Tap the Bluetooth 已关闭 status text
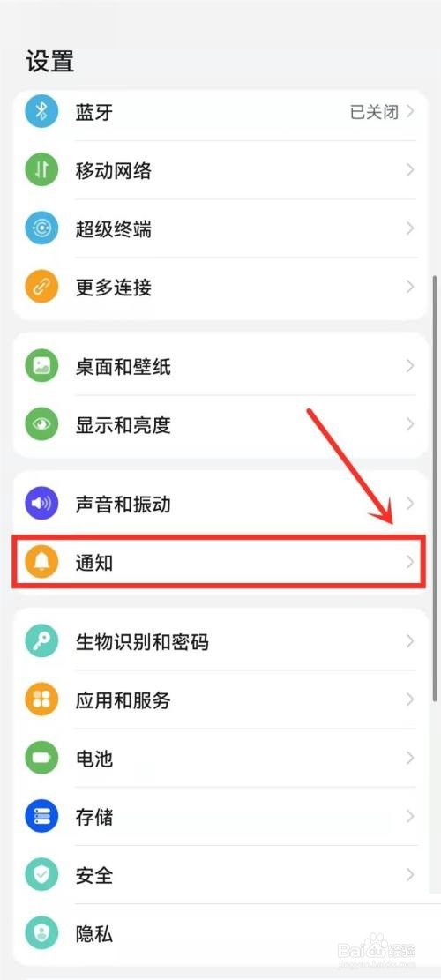Screen dimensions: 441x980 [x=374, y=113]
